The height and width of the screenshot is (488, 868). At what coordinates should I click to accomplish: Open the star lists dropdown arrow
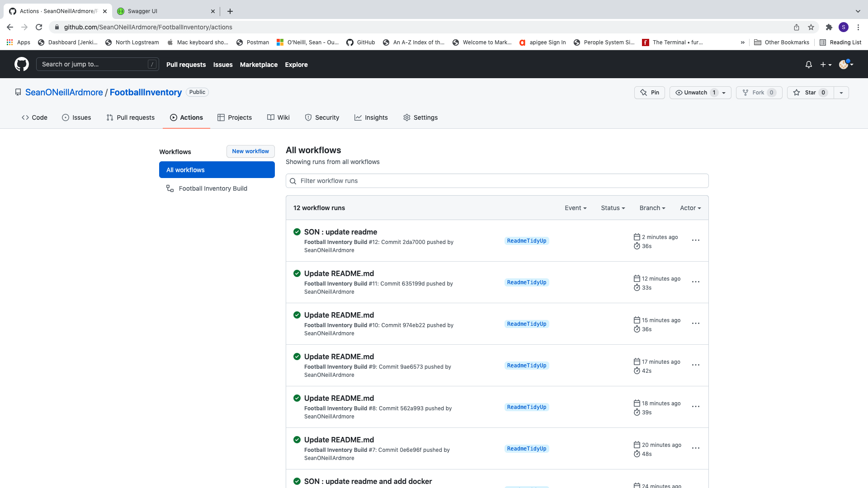[x=841, y=93]
